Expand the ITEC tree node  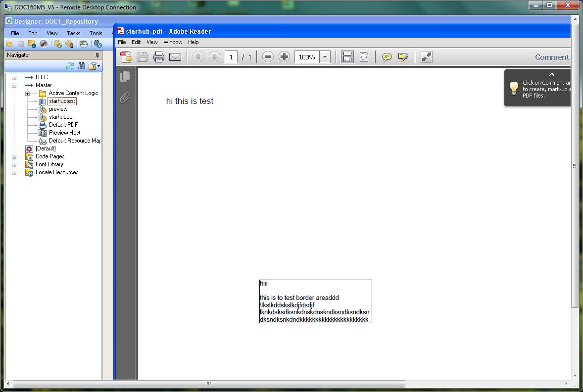click(x=15, y=77)
